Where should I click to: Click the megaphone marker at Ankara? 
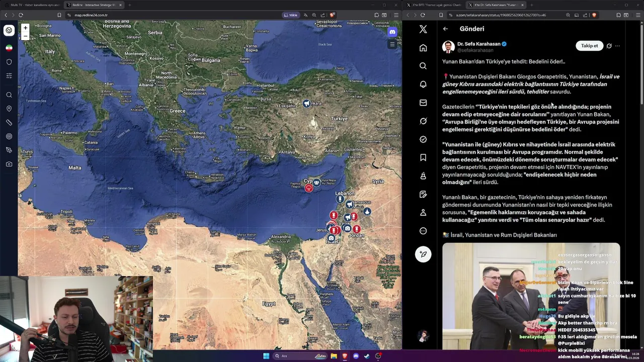point(306,104)
